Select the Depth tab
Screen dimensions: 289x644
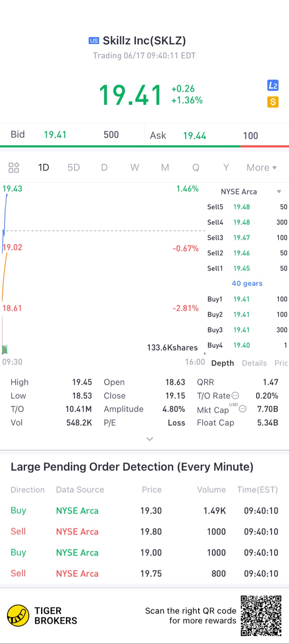(x=223, y=363)
